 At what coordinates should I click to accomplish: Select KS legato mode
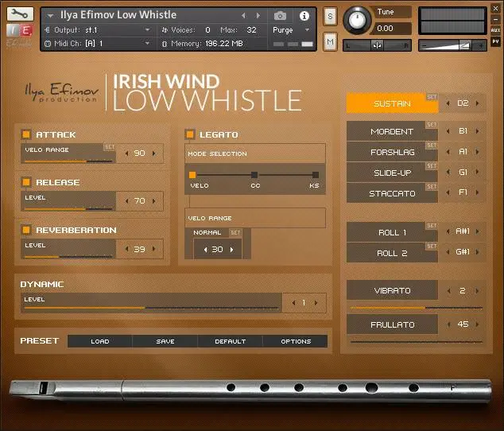tap(316, 175)
